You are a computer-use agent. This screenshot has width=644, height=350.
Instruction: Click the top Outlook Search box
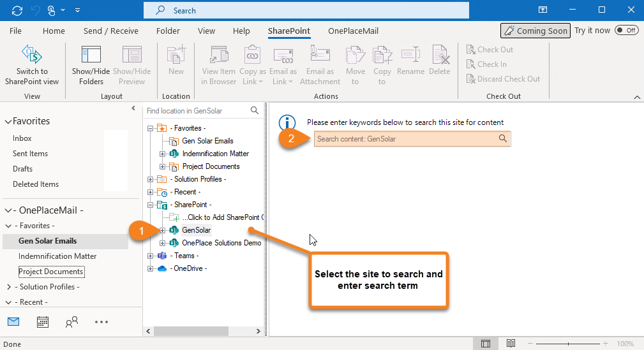pos(306,11)
